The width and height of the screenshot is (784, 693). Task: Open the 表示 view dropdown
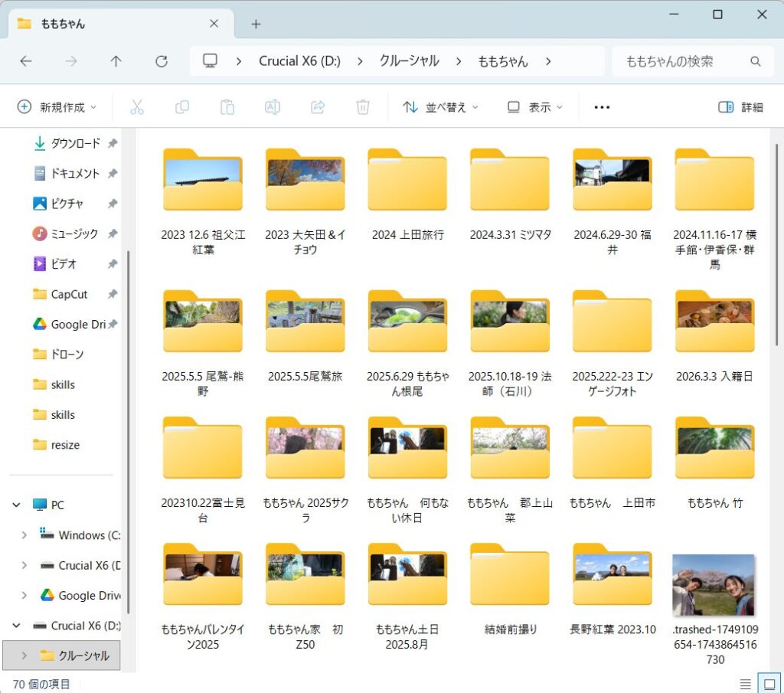coord(535,107)
